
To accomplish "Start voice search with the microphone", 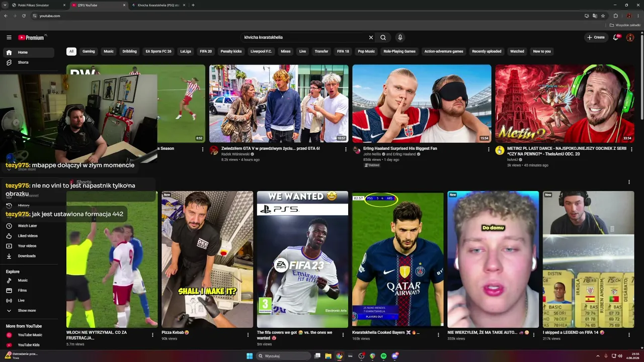I will point(400,37).
